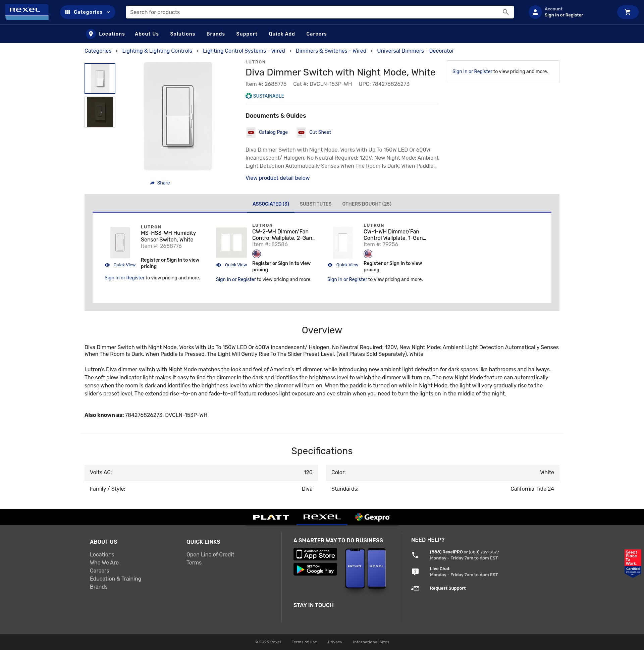This screenshot has width=644, height=650.
Task: Open Dimmers & Switches - Wired breadcrumb
Action: [x=331, y=51]
